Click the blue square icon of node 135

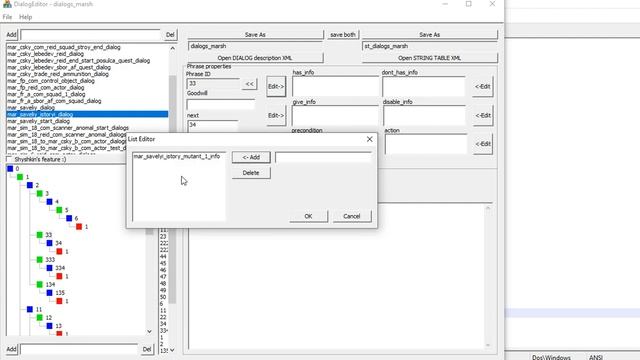click(x=49, y=293)
